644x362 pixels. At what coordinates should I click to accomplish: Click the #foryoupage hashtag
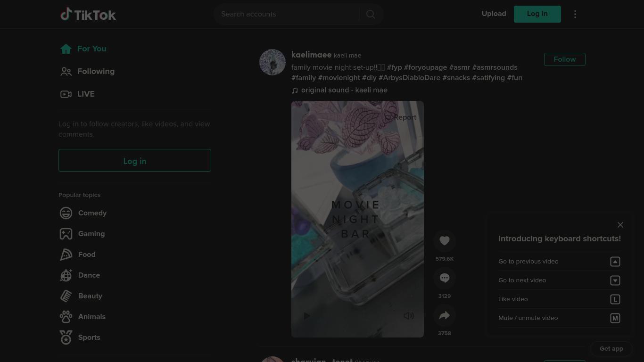pos(425,67)
